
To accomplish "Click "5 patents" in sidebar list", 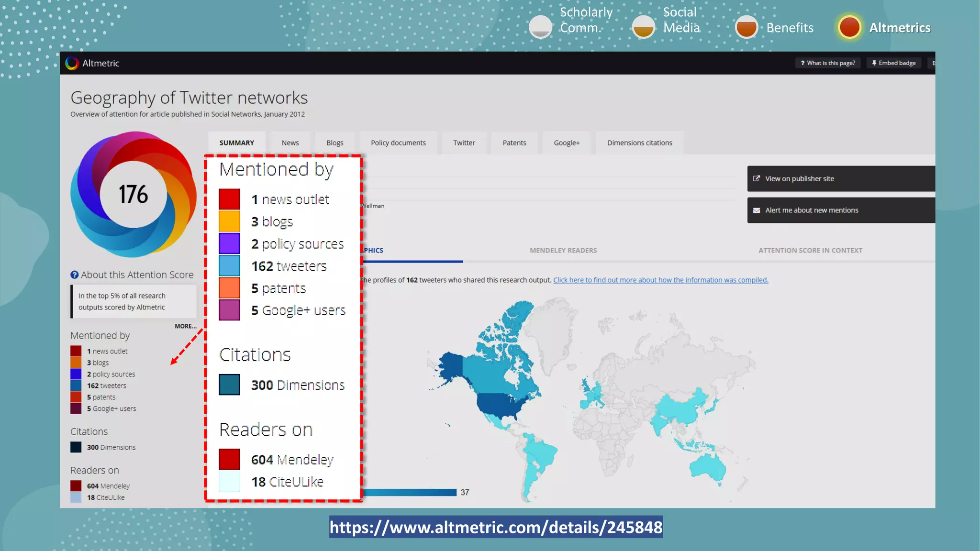I will (101, 397).
